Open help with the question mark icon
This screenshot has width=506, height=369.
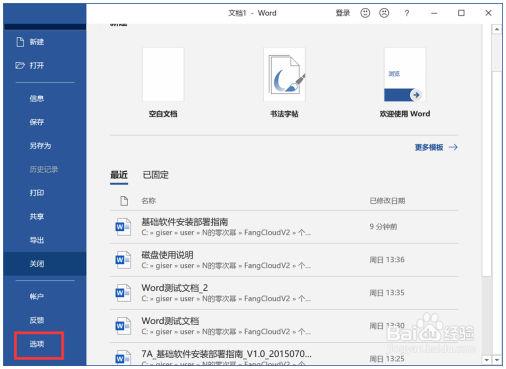point(406,13)
